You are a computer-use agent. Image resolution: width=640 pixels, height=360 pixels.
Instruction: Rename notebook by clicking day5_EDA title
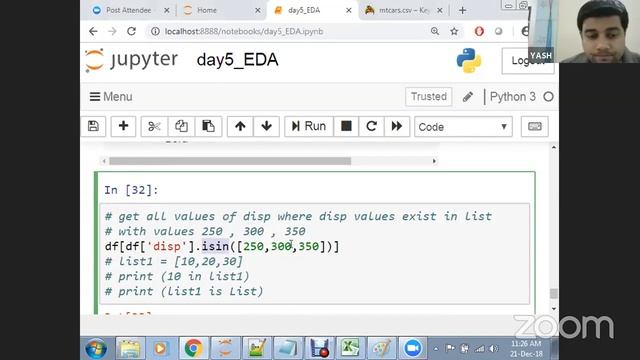coord(238,60)
